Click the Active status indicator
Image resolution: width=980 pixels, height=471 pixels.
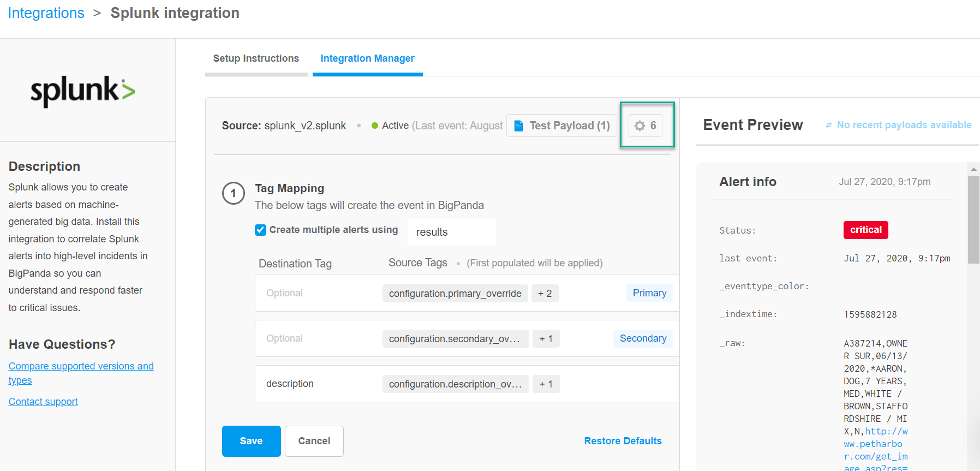point(390,126)
